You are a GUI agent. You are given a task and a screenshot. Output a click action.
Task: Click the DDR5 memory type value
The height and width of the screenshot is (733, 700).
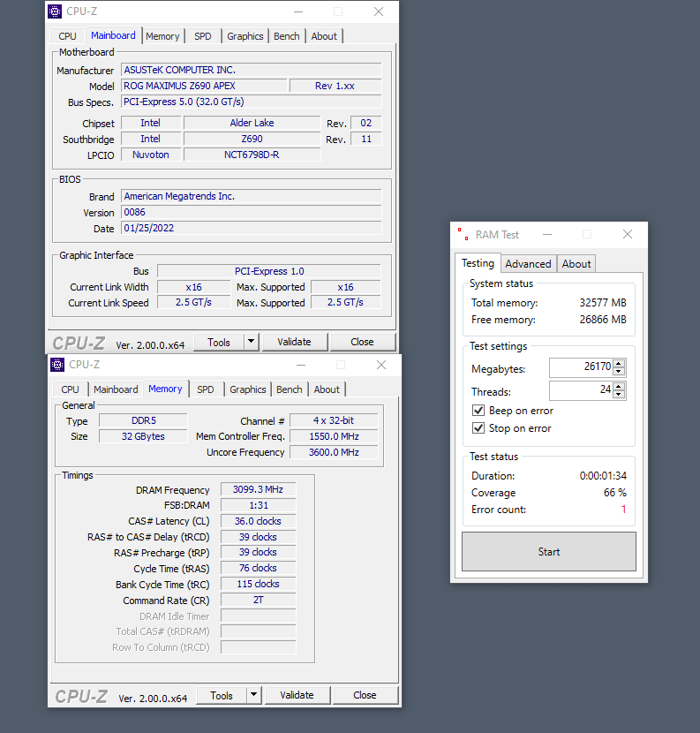[144, 420]
